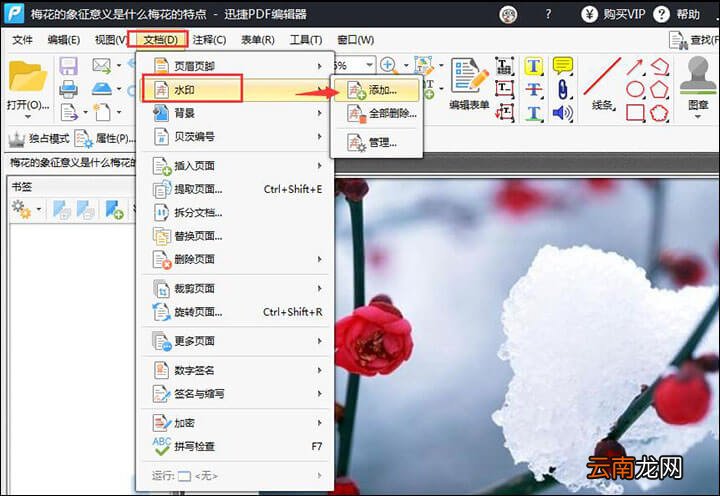Open dropdown arrow under 图章 stamp
This screenshot has height=496, width=720.
click(698, 117)
